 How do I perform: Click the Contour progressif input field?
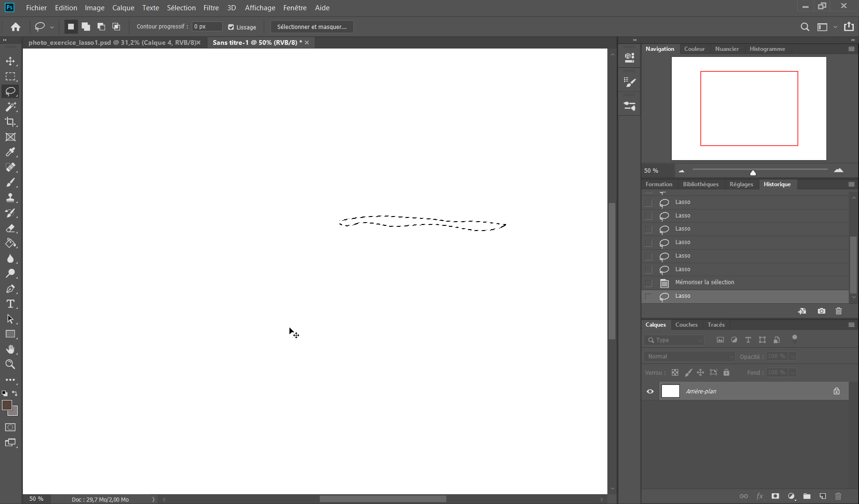[x=207, y=27]
